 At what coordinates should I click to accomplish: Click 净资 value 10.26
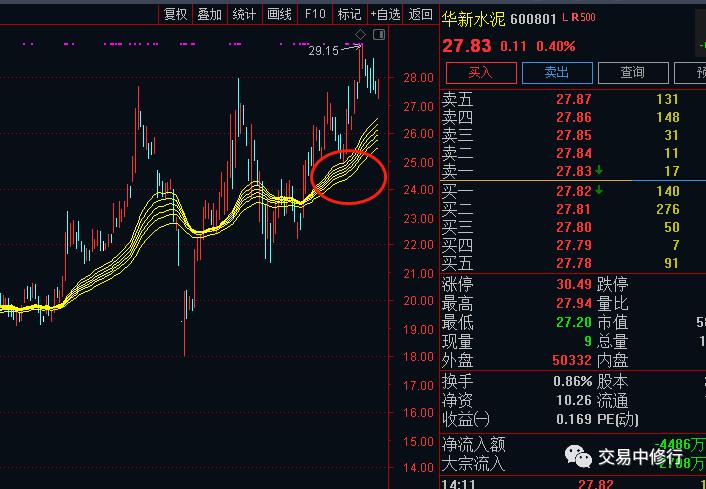(574, 400)
